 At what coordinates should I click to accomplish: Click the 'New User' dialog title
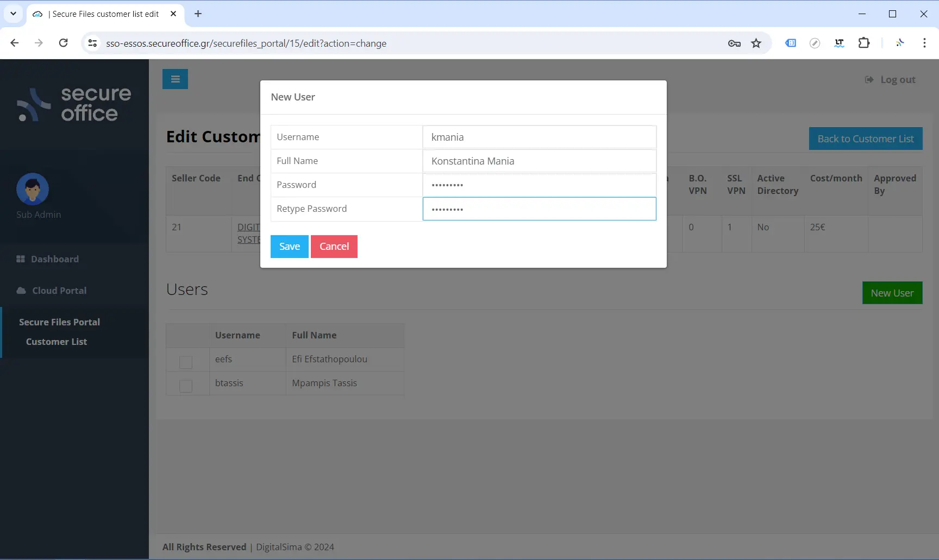293,97
